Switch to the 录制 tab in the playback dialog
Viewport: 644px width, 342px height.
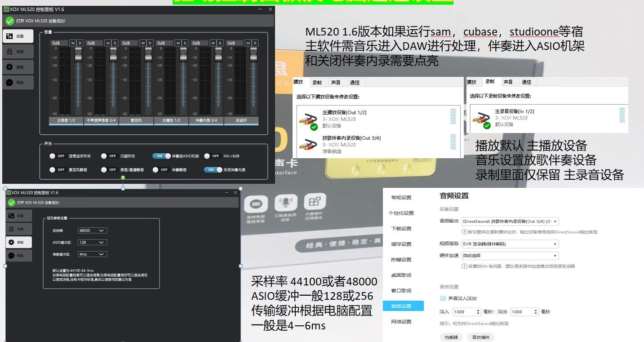point(317,82)
